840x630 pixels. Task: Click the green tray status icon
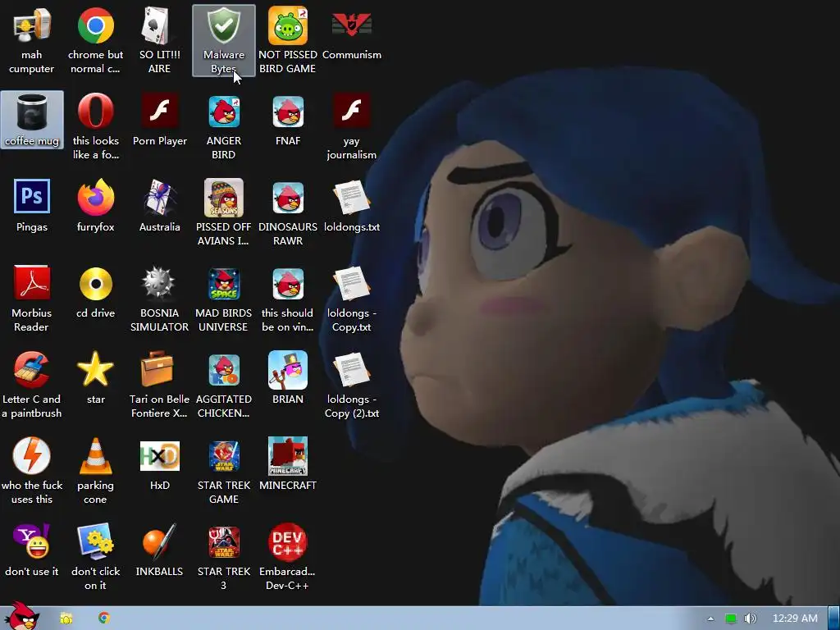(731, 619)
